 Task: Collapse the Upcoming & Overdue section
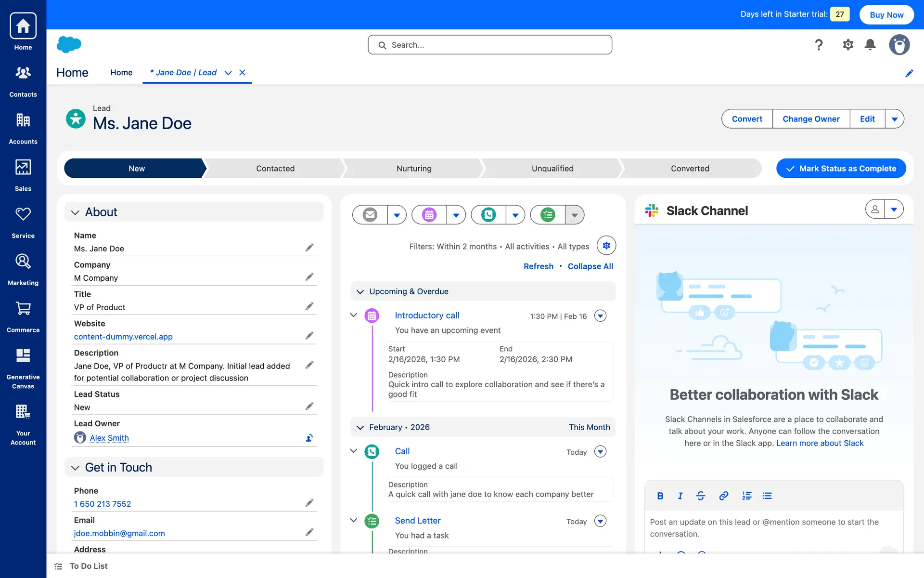tap(360, 292)
